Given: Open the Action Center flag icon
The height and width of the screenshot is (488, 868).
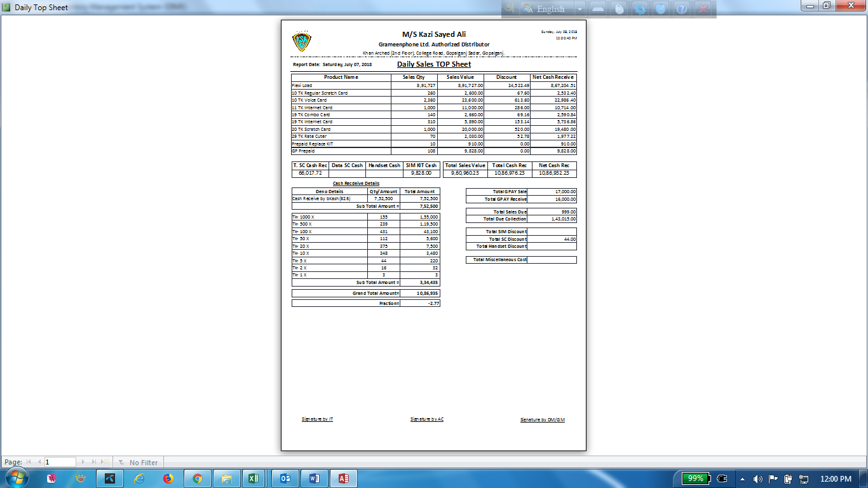Looking at the screenshot, I should (773, 478).
